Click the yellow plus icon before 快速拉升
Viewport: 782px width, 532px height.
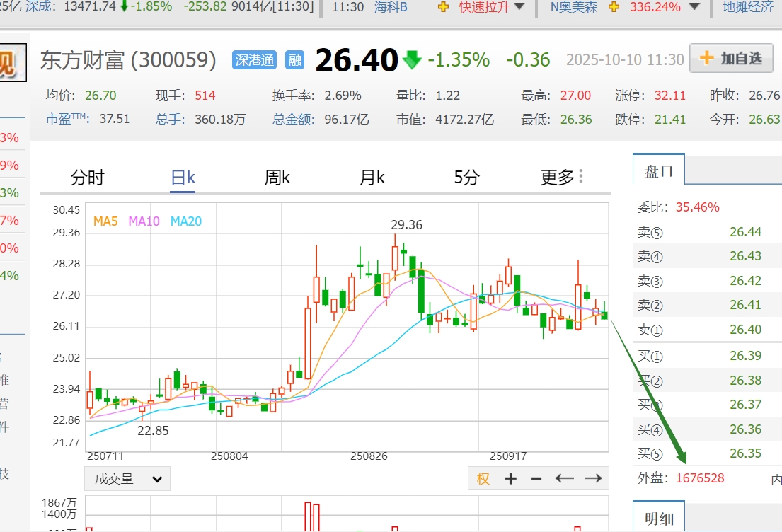point(443,7)
